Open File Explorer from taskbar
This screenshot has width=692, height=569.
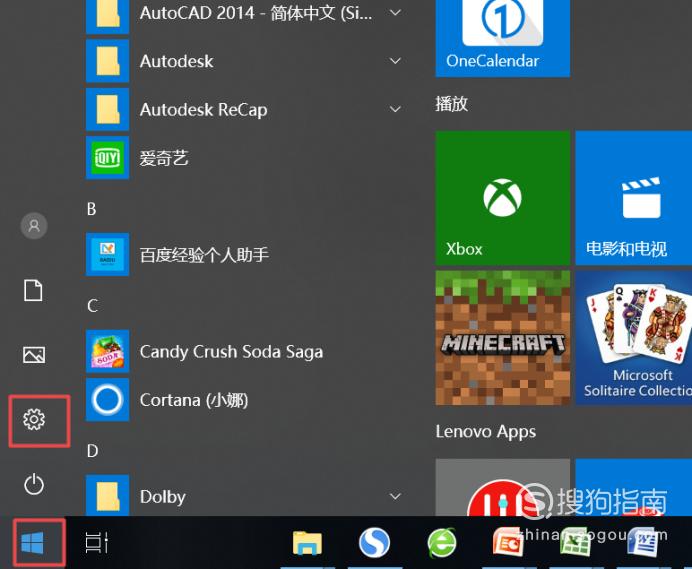307,543
